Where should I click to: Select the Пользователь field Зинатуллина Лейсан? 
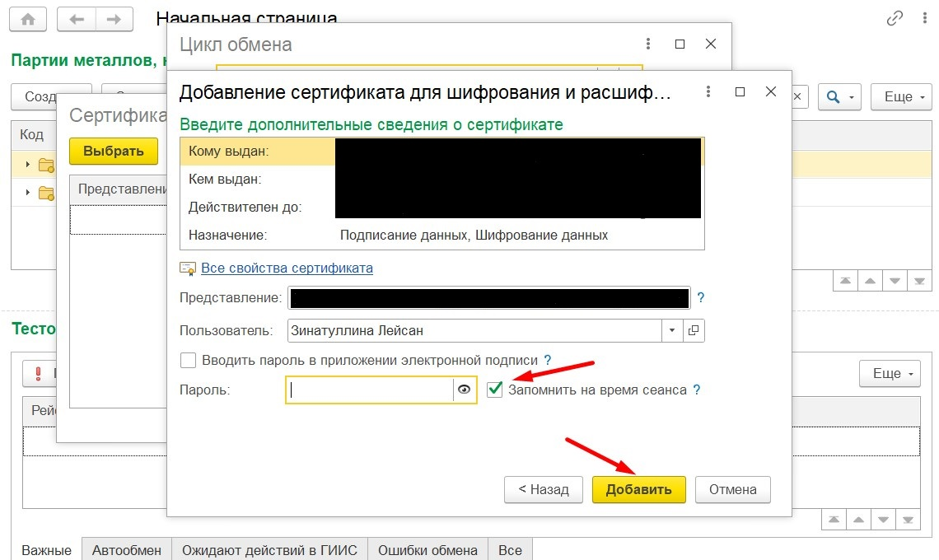click(x=474, y=330)
